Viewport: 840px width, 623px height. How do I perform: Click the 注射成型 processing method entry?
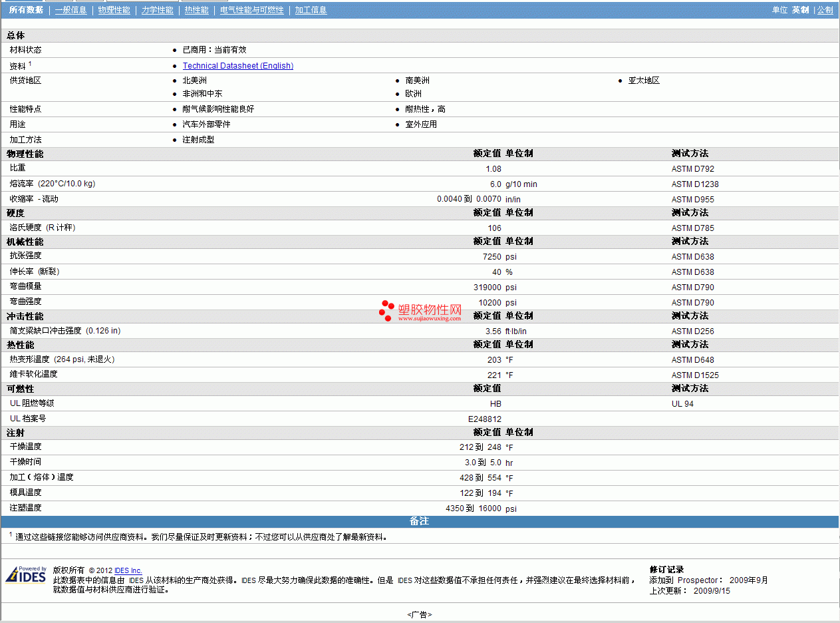(199, 140)
